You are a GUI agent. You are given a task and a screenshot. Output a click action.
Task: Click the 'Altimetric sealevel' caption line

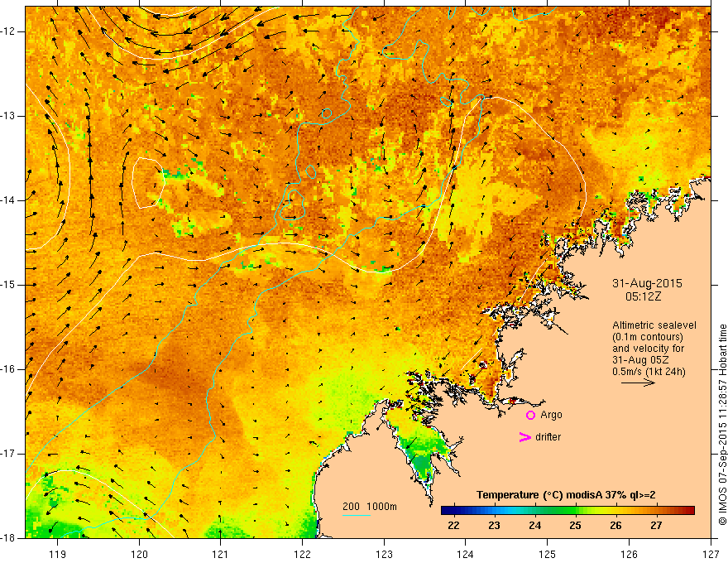click(x=654, y=325)
